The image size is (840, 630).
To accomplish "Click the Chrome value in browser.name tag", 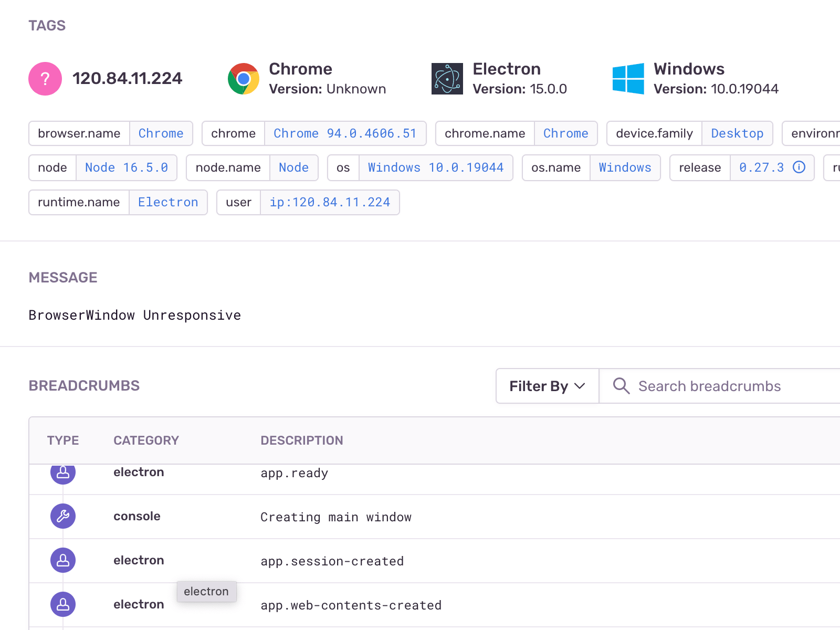I will point(161,133).
